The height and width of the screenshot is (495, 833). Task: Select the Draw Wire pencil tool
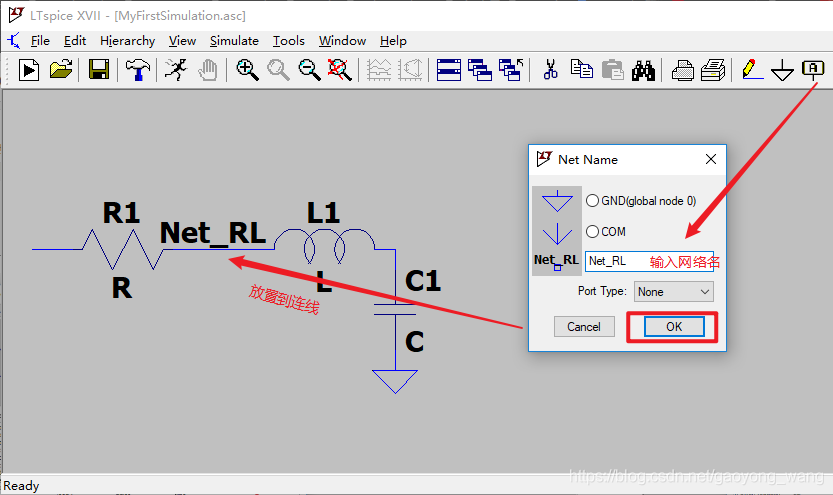752,70
